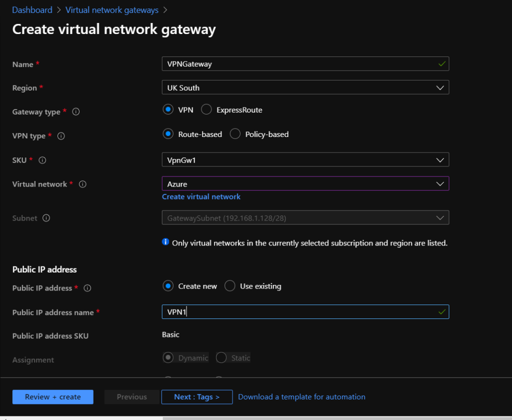This screenshot has width=512, height=420.
Task: Click the Review + create button
Action: click(x=53, y=397)
